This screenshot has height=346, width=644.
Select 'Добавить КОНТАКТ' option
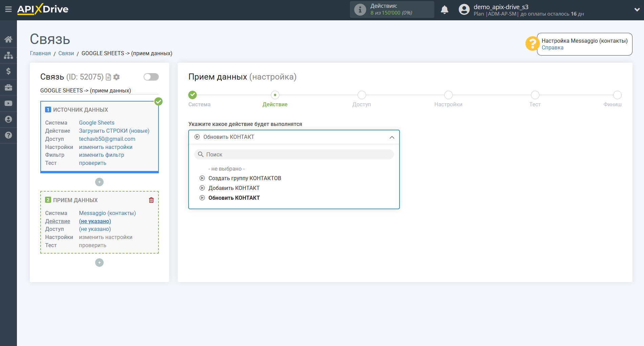(234, 188)
